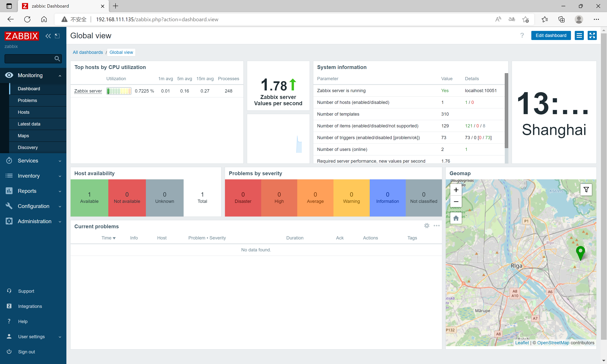Click the grey Not classified tile

424,198
